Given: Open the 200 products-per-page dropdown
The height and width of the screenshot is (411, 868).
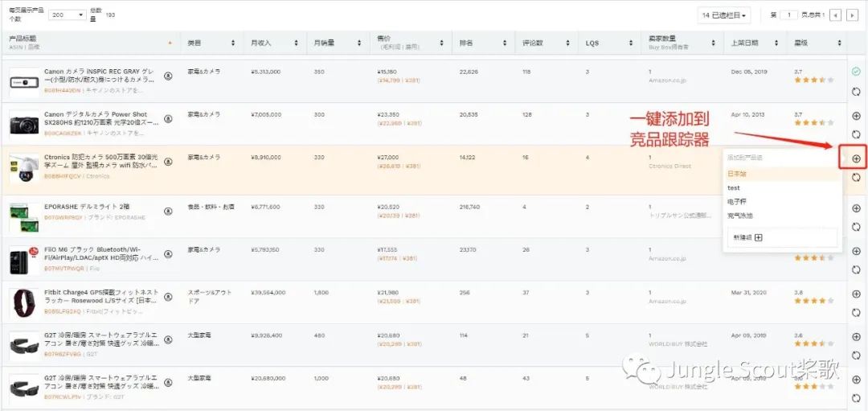Looking at the screenshot, I should pos(68,15).
